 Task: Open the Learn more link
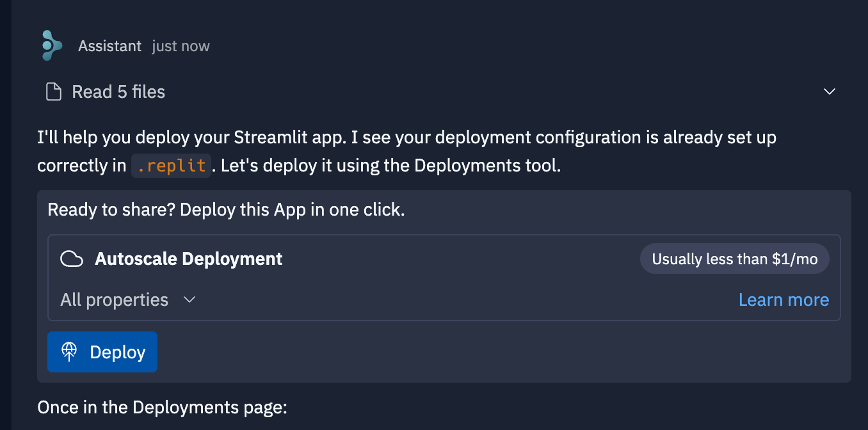click(x=784, y=299)
